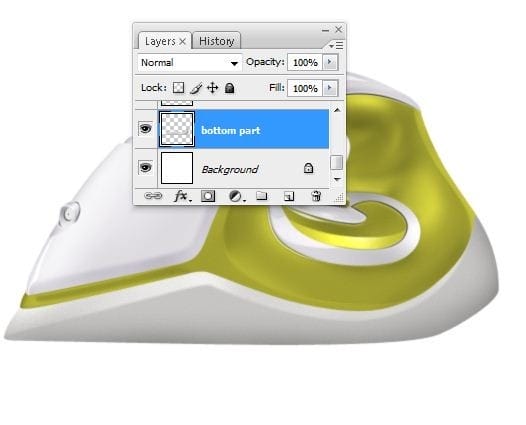Click the Delete layer trash icon
The height and width of the screenshot is (425, 526).
click(316, 196)
